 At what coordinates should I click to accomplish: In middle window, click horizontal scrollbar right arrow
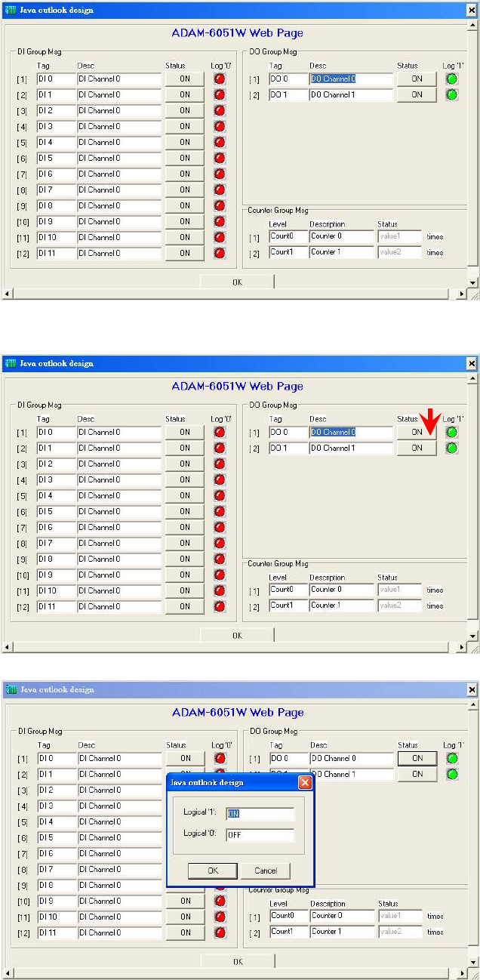[461, 647]
